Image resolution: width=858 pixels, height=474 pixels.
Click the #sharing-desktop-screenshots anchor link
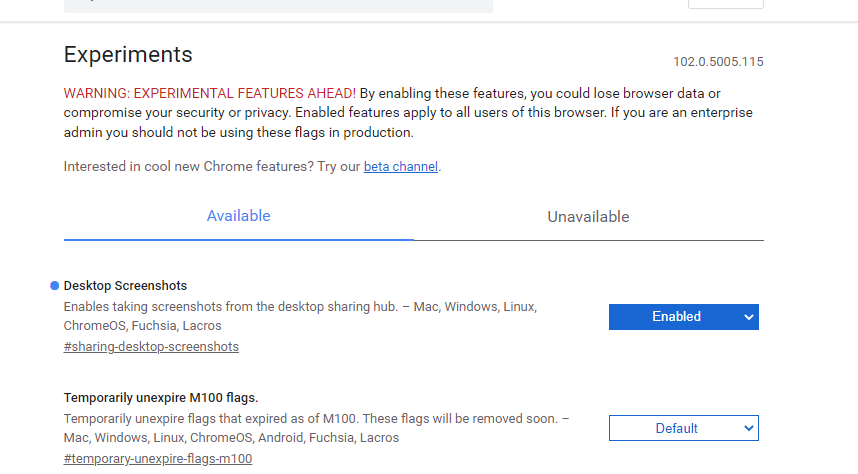coord(151,347)
